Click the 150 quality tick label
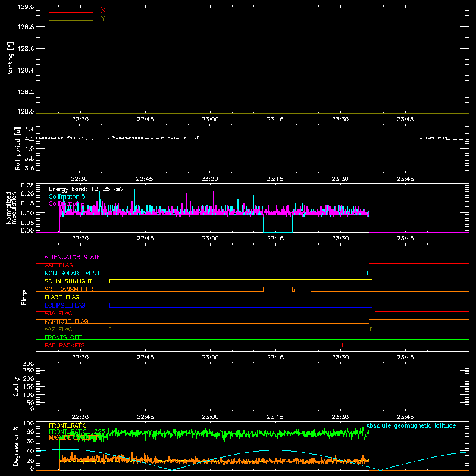 (29, 387)
